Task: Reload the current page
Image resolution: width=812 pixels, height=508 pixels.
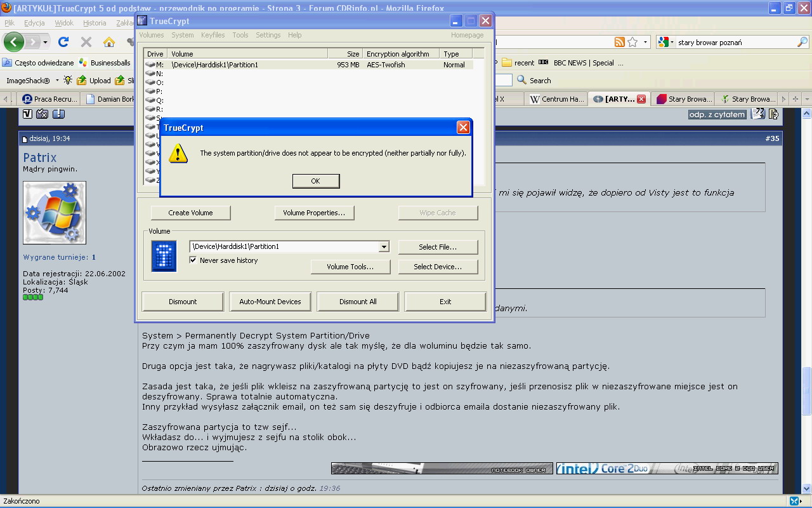Action: tap(63, 42)
